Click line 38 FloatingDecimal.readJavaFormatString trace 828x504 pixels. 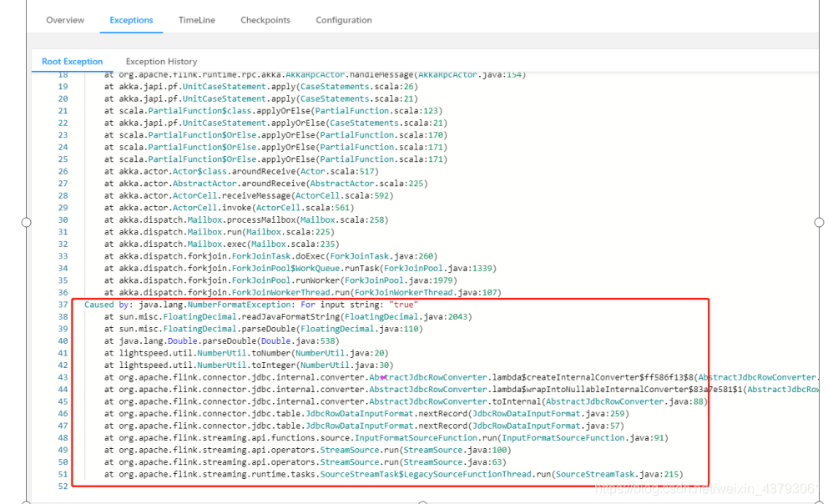[288, 316]
